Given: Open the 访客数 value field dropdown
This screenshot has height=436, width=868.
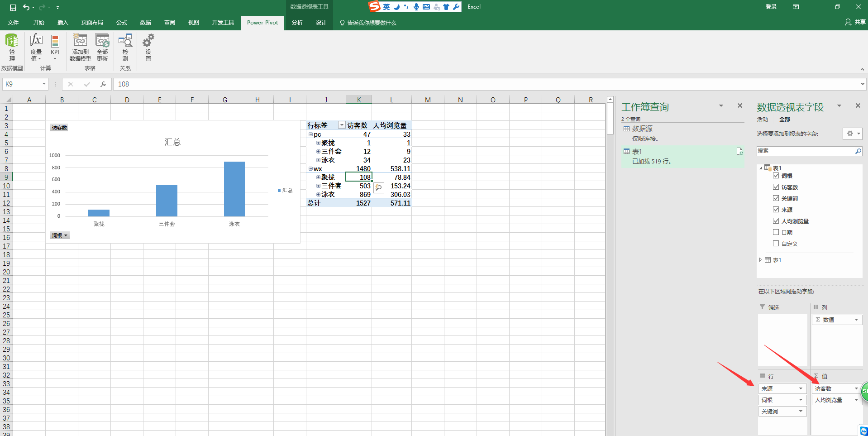Looking at the screenshot, I should click(856, 388).
